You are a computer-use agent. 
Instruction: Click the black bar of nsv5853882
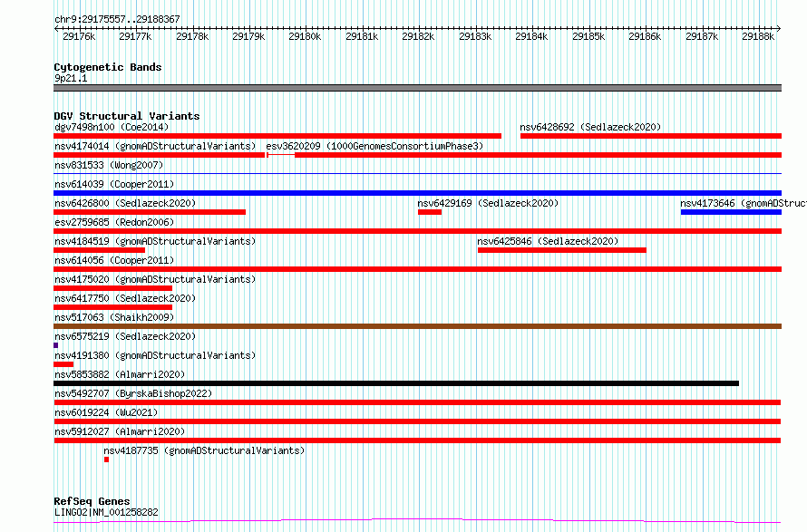[396, 383]
